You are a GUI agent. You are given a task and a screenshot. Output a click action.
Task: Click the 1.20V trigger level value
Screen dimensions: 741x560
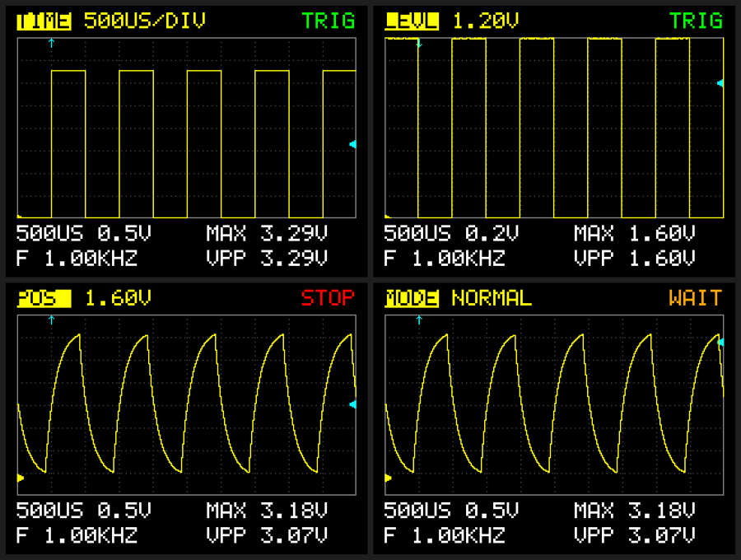coord(485,21)
